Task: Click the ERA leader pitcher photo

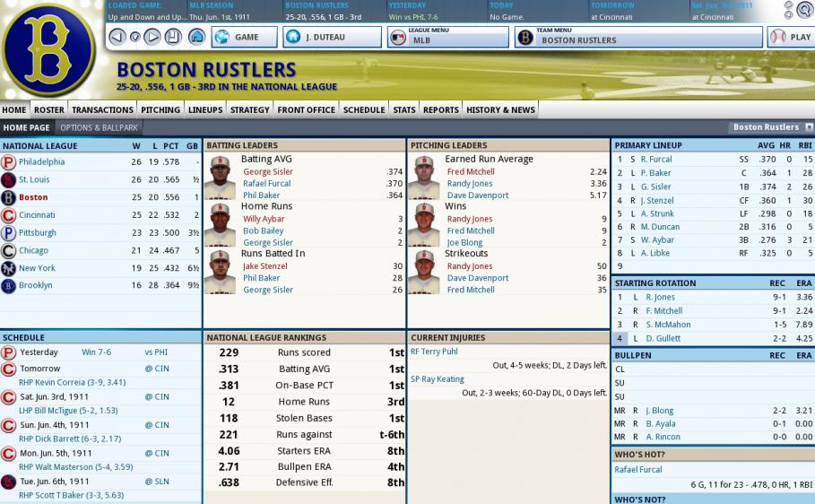Action: pos(423,177)
